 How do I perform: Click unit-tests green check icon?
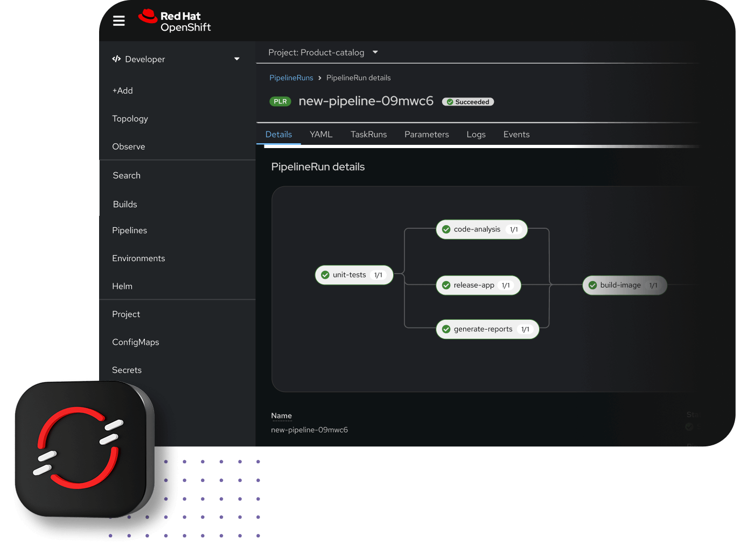point(325,275)
